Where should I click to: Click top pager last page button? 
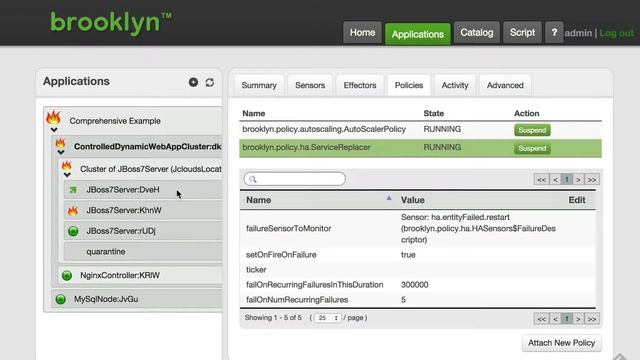click(x=592, y=180)
